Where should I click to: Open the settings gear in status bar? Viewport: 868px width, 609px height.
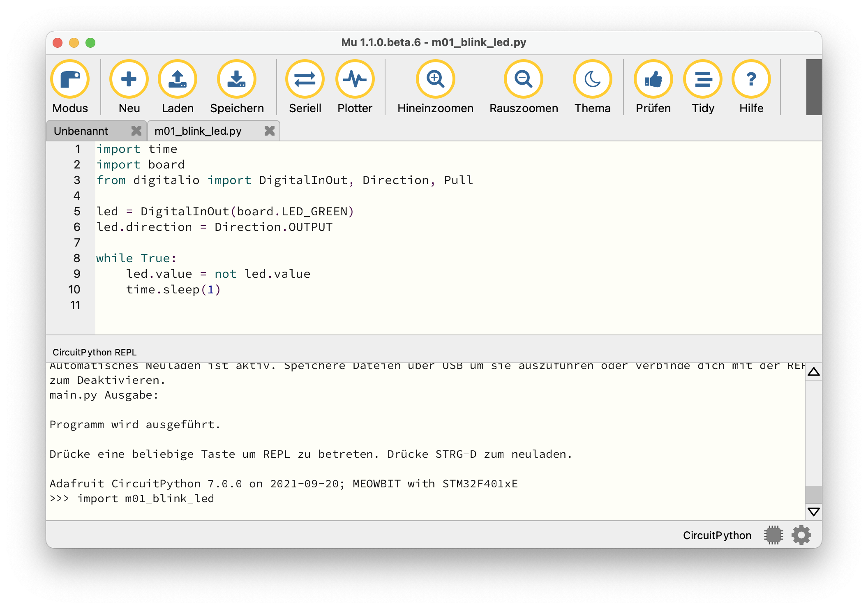(x=801, y=535)
